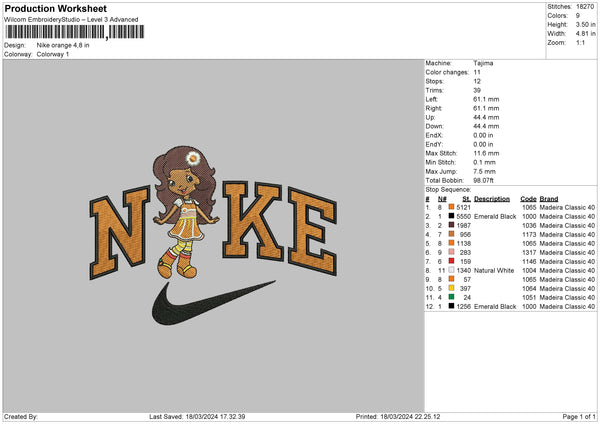Select the Last Saved timestamp 18/03/2024 17.32.39
Image resolution: width=600 pixels, height=424 pixels.
coord(215,417)
